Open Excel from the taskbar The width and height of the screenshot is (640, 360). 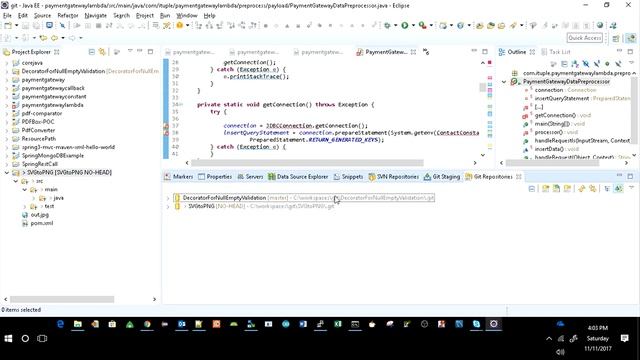[x=338, y=324]
